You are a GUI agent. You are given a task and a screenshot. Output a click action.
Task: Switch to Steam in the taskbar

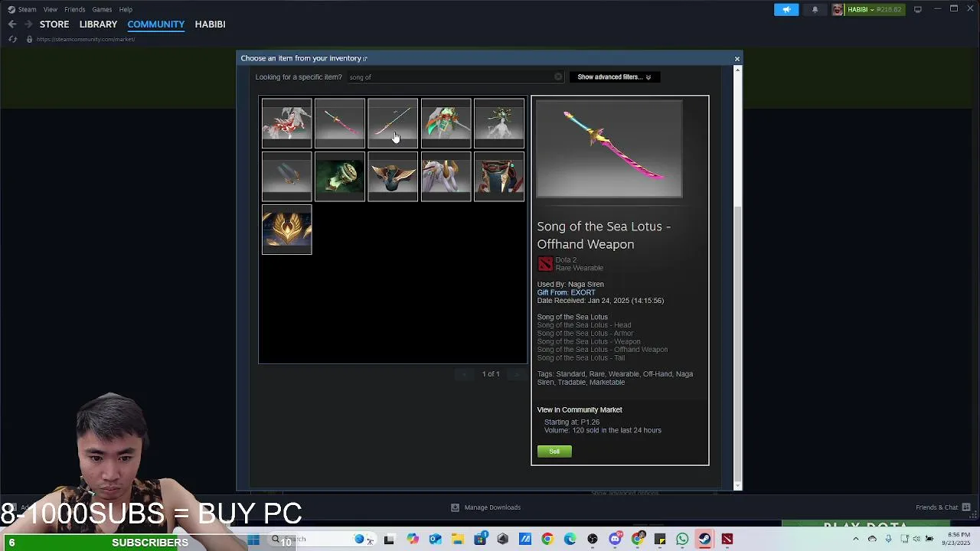click(704, 540)
